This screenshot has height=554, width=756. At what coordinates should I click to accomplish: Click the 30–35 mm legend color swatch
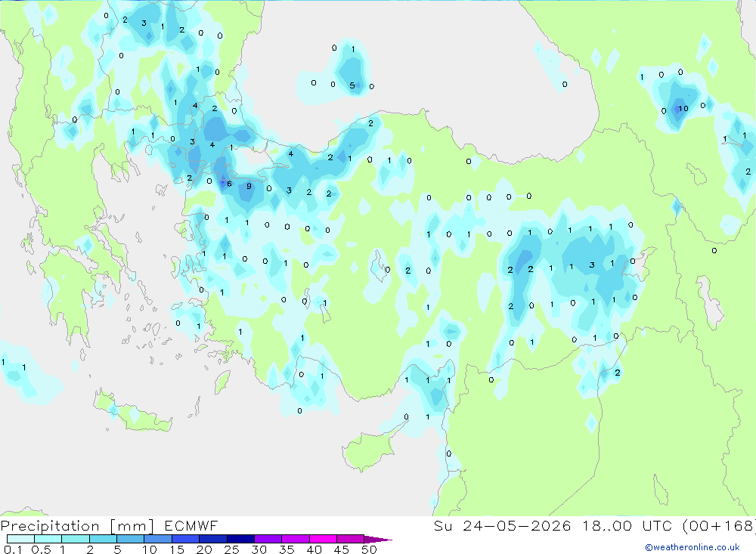(x=268, y=539)
